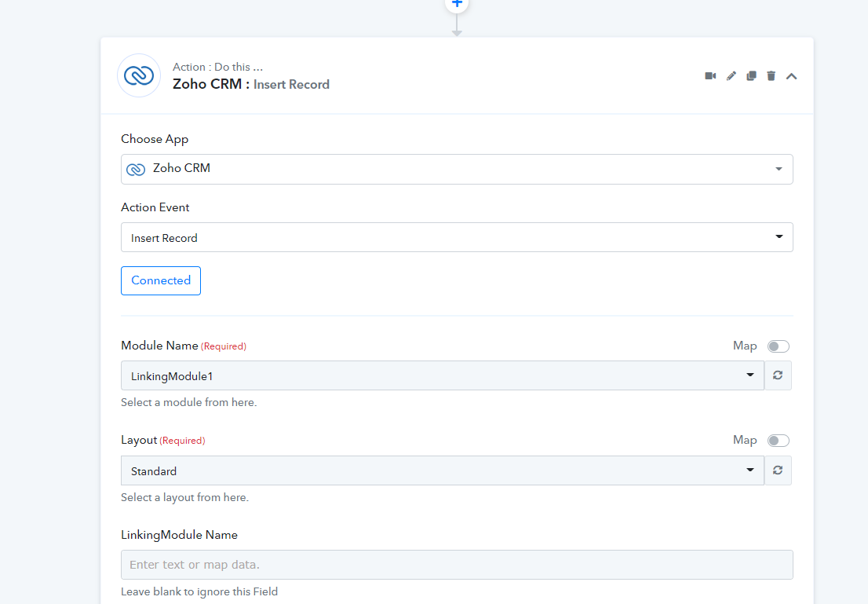Open the Module Name dropdown

443,375
